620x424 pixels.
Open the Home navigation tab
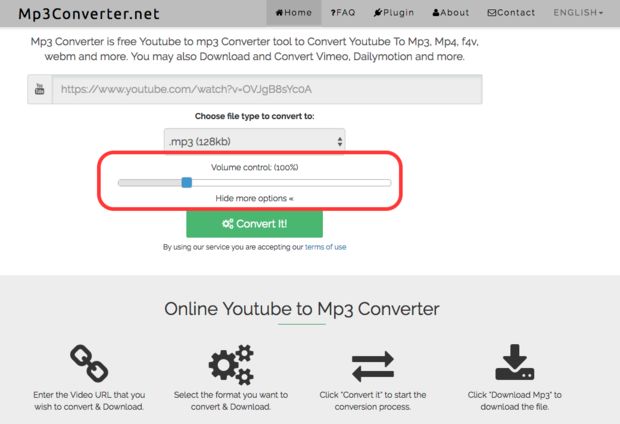[x=293, y=13]
